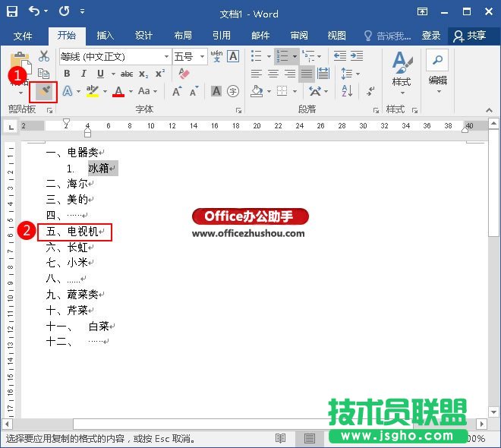Toggle strikethrough abc formatting
501x448 pixels.
[x=127, y=74]
